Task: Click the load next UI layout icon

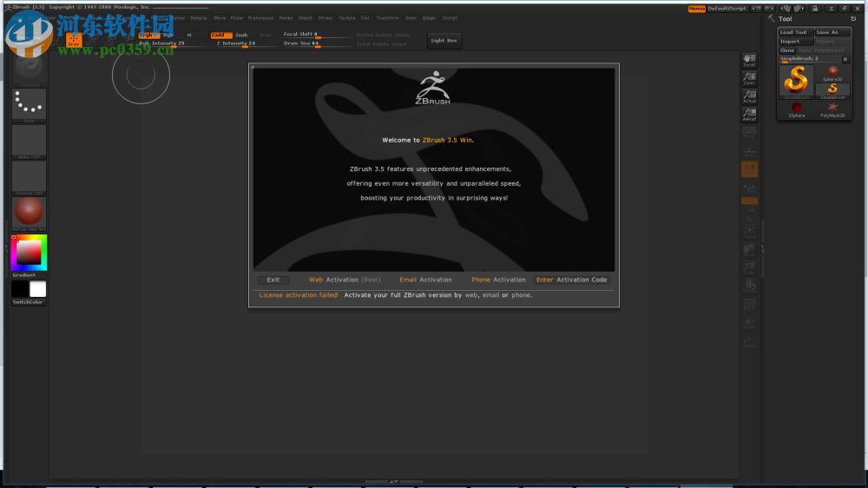Action: [799, 9]
